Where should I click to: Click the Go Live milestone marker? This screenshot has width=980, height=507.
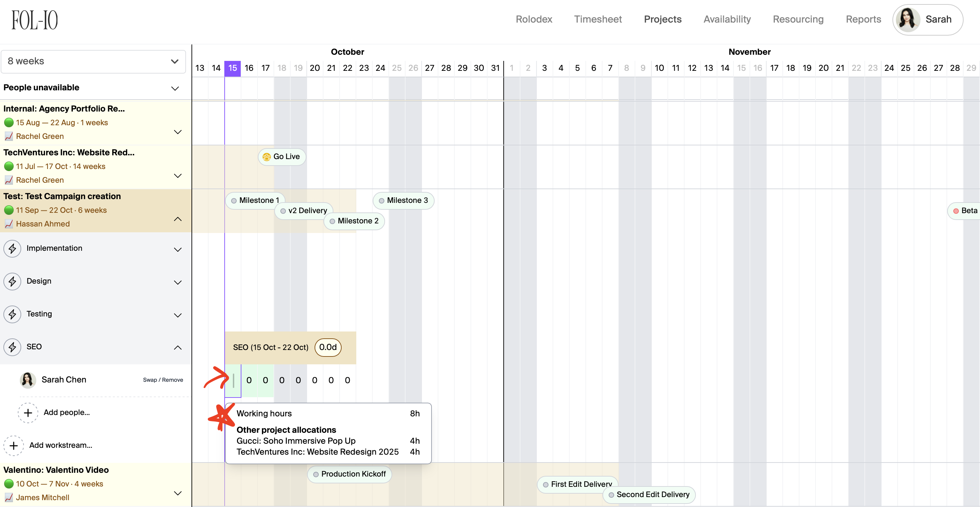(281, 157)
